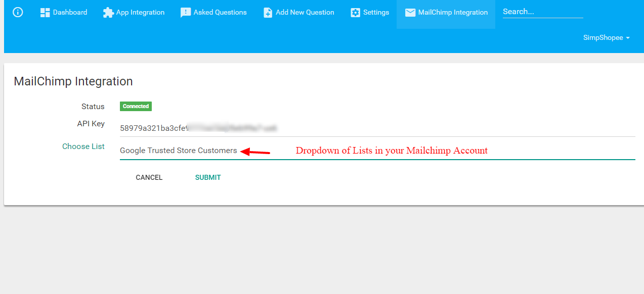Viewport: 644px width, 294px height.
Task: Open the Dashboard menu item
Action: pyautogui.click(x=64, y=13)
